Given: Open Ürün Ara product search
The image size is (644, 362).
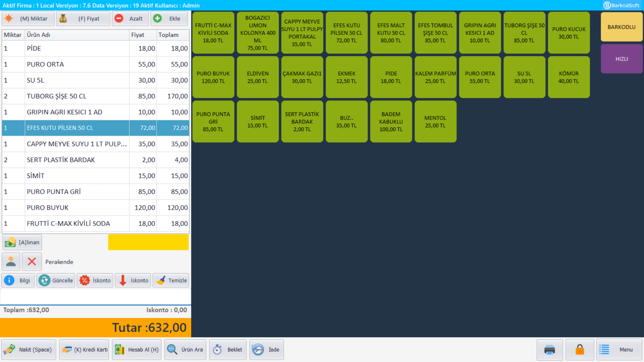Looking at the screenshot, I should pos(185,350).
